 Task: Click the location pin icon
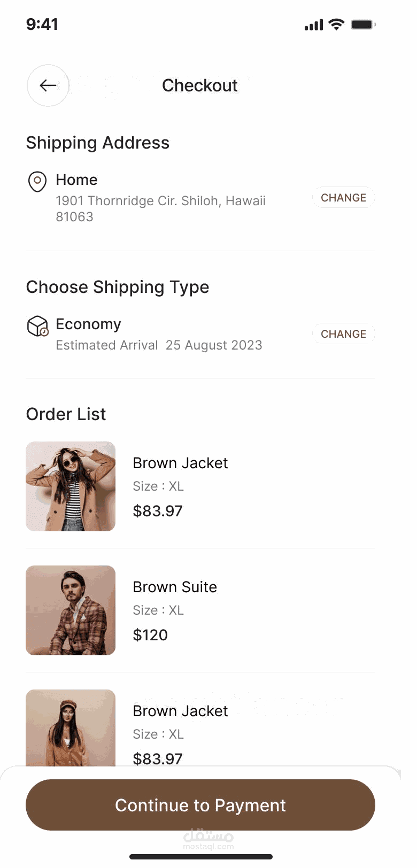tap(37, 182)
